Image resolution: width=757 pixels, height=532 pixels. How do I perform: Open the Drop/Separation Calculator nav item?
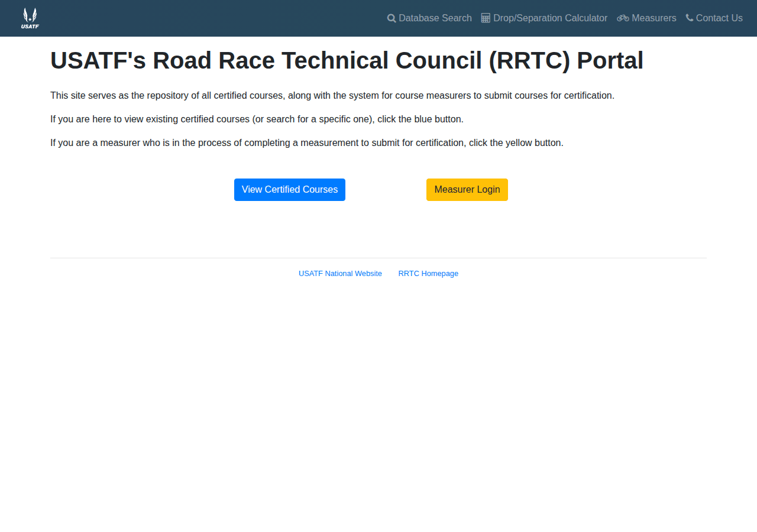pyautogui.click(x=544, y=18)
